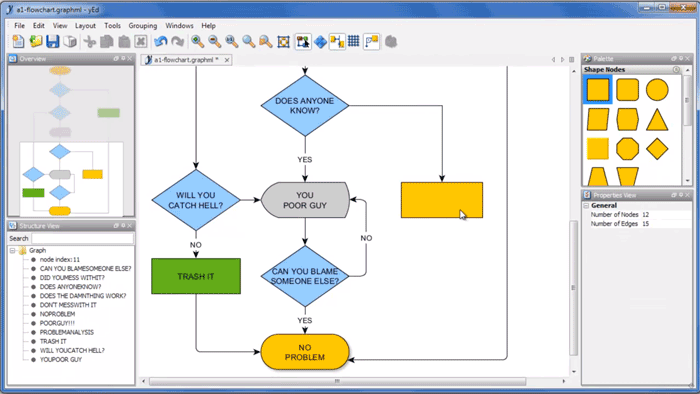Select the rectangle shape in the Palette
700x394 pixels.
597,89
